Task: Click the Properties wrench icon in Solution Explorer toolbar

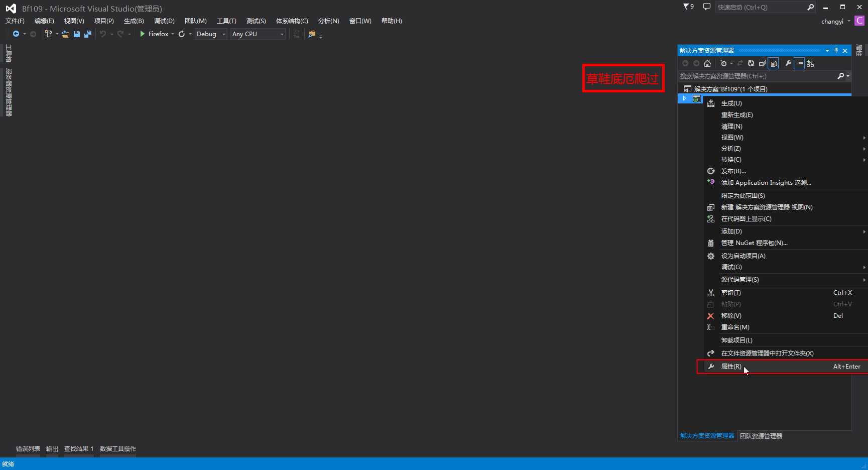Action: (x=788, y=63)
